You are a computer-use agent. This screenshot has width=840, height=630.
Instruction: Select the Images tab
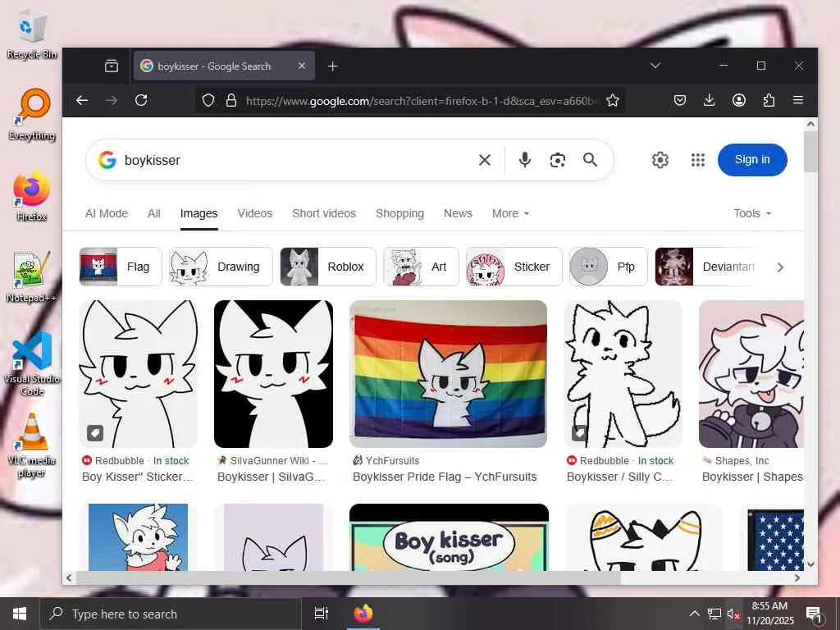coord(199,213)
